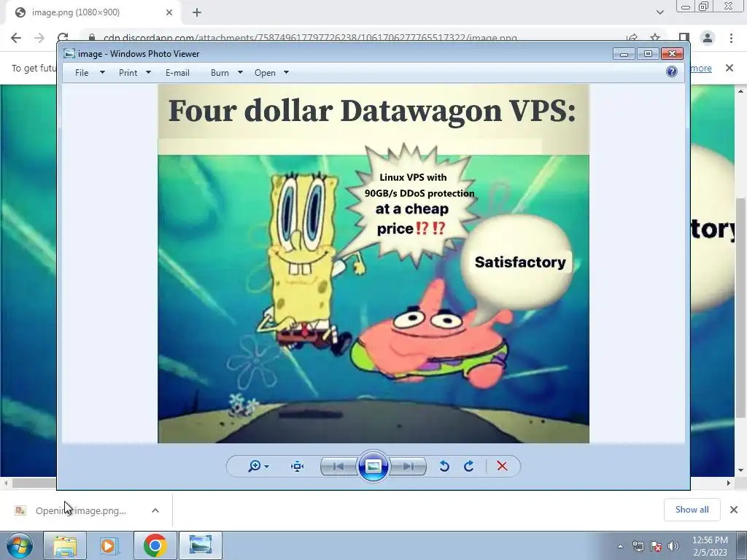Open the Burn menu in Photo Viewer
Image resolution: width=747 pixels, height=560 pixels.
coord(220,72)
